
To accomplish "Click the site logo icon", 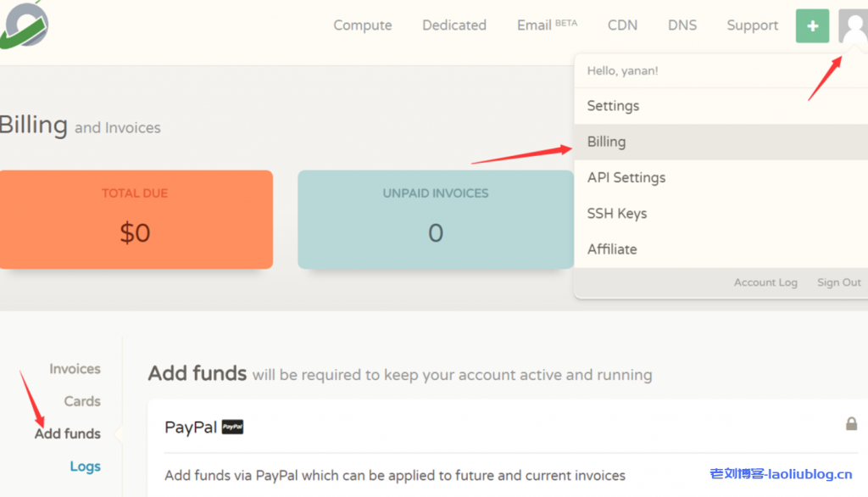I will pos(25,24).
